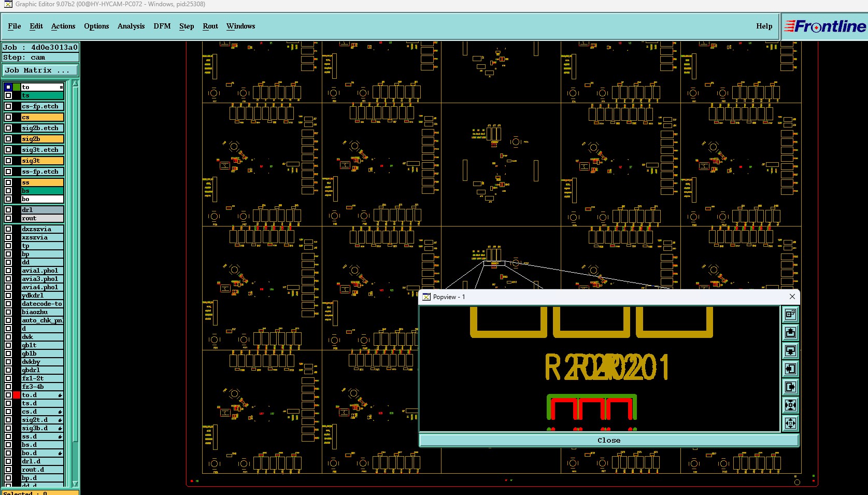Click the edit marker icon on to.d row

click(60, 395)
